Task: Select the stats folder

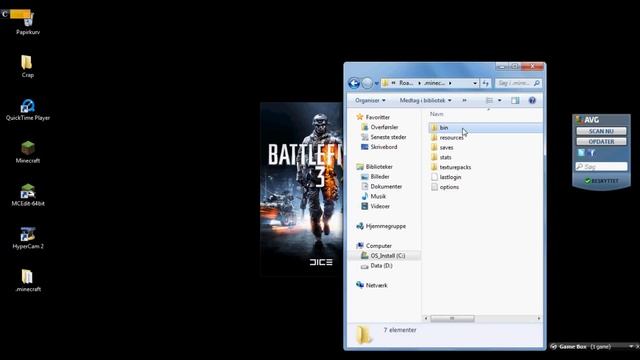Action: (441, 157)
